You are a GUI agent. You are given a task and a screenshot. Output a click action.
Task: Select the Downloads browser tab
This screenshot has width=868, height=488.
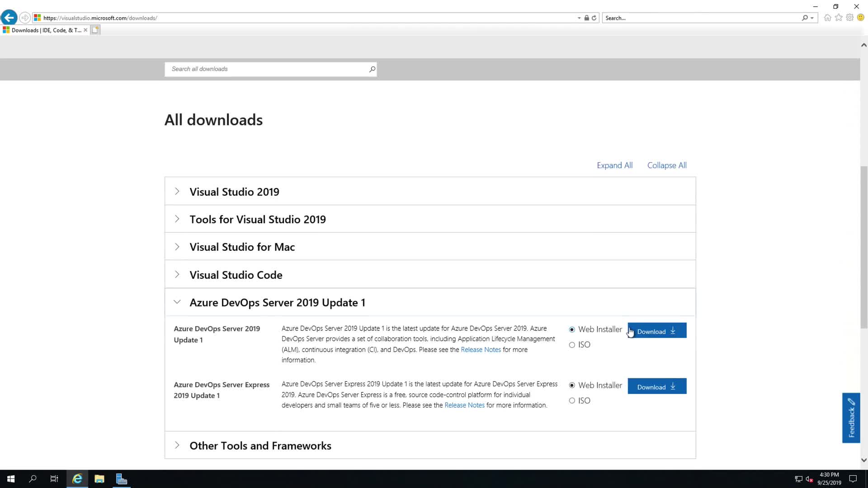pyautogui.click(x=45, y=30)
